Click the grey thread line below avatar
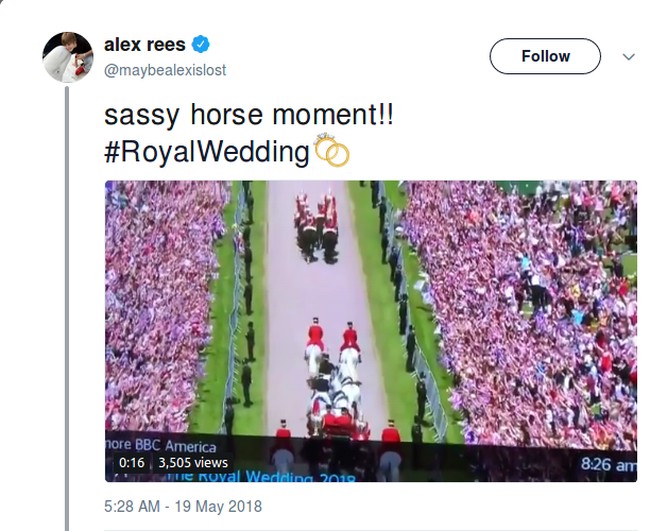 coord(67,300)
